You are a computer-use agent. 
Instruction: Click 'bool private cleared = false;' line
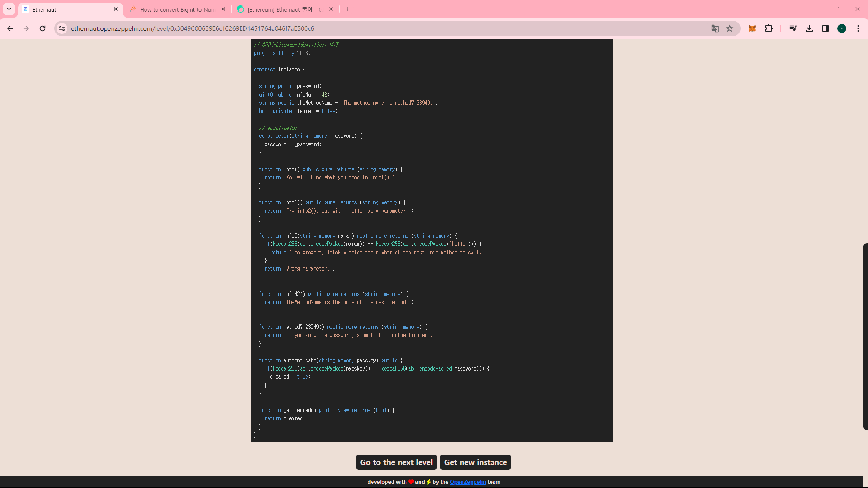(x=298, y=111)
